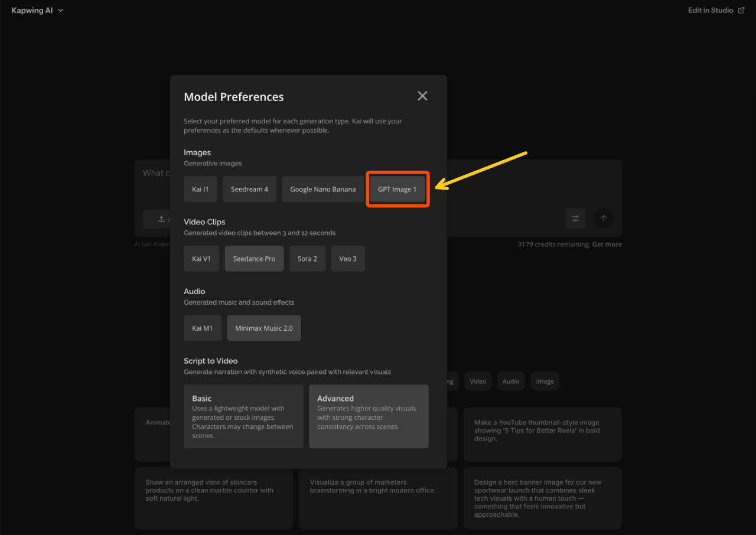Click the Get more credits link
This screenshot has height=535, width=756.
(607, 244)
